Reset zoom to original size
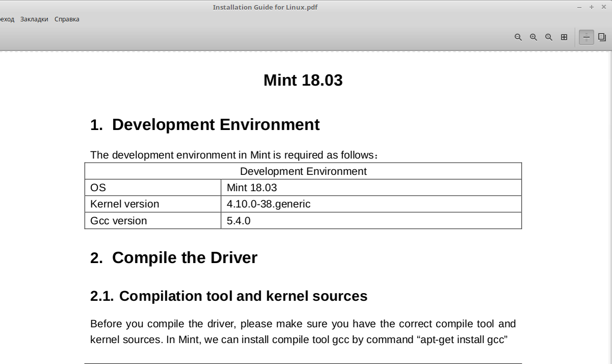The image size is (612, 364). [x=549, y=37]
